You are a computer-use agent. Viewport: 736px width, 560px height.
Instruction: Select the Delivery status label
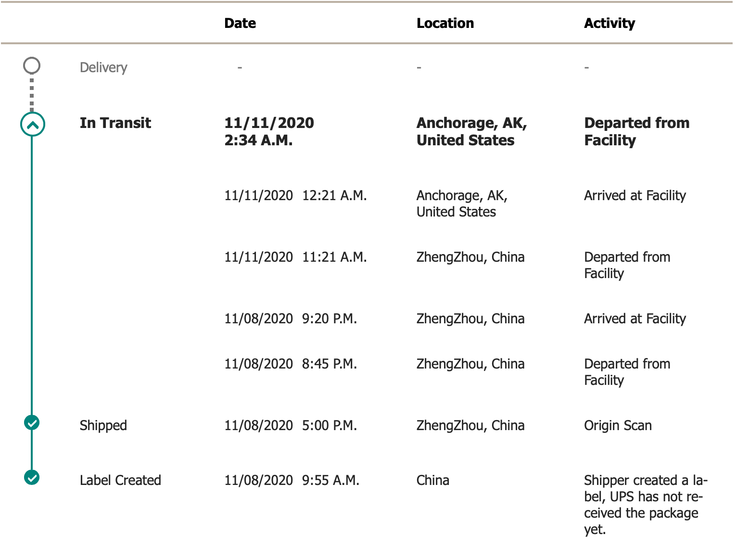[103, 67]
